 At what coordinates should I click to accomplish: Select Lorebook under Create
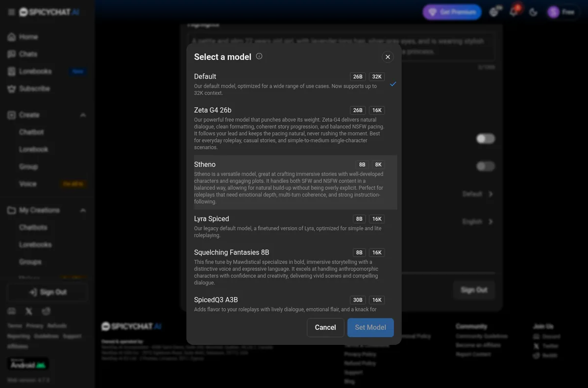pyautogui.click(x=33, y=149)
